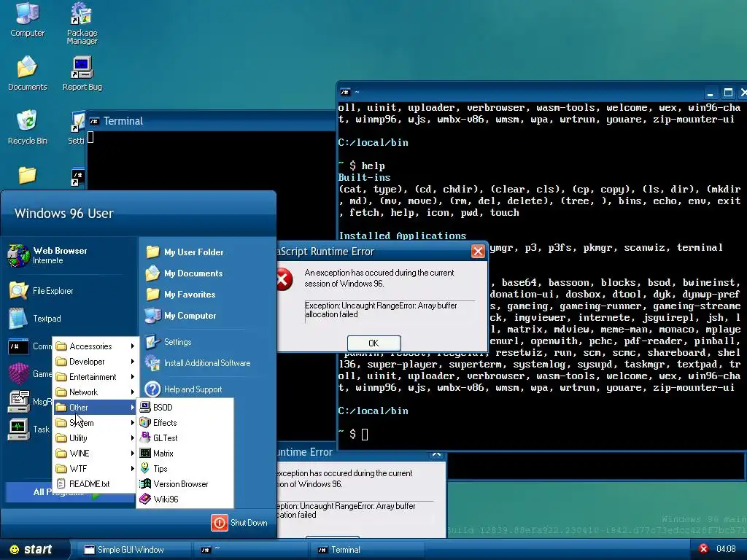
Task: Minimize the front ~ terminal window
Action: pos(710,93)
